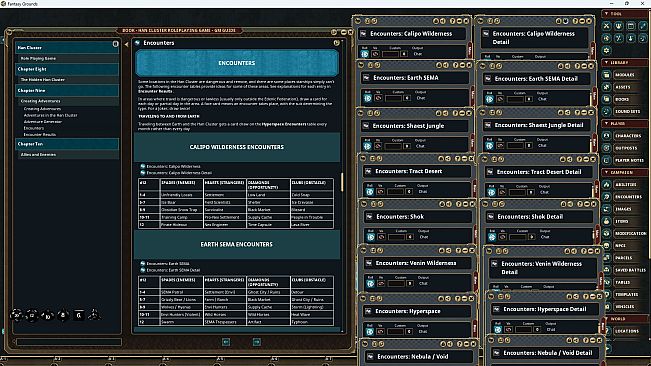Select Role Playing Game index entry
Screen dimensions: 651x366
(67, 59)
